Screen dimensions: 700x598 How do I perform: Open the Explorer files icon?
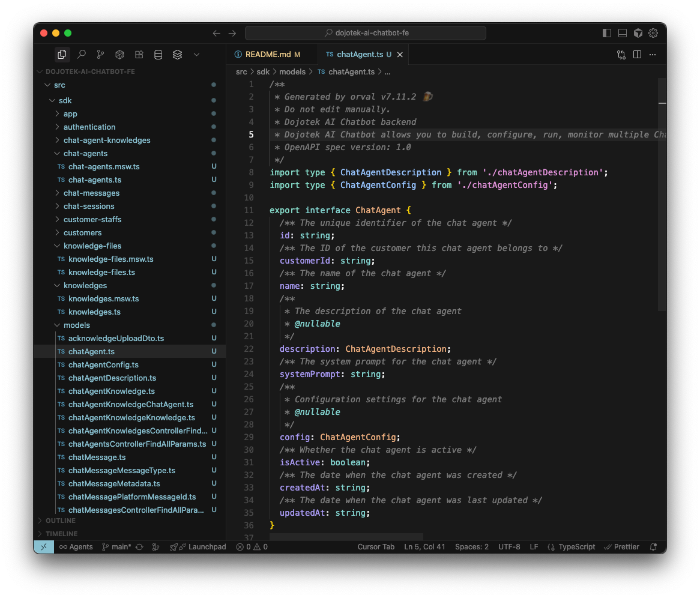[x=62, y=55]
